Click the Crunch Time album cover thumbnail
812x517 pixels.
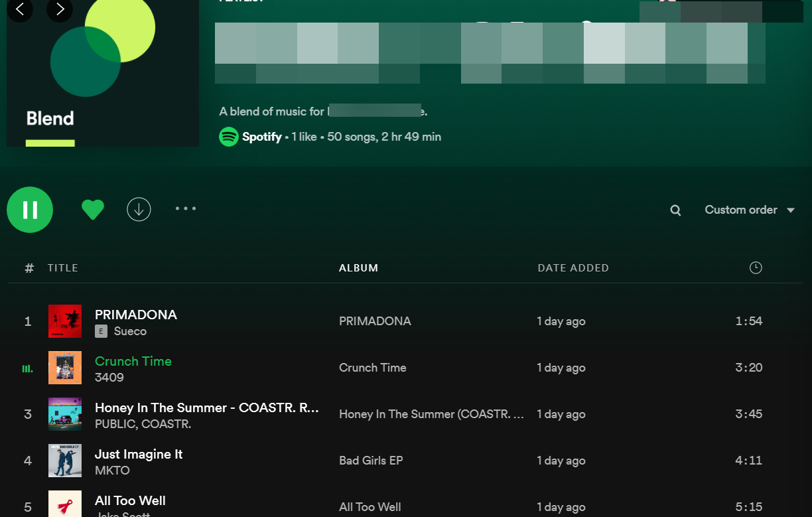[x=65, y=368]
